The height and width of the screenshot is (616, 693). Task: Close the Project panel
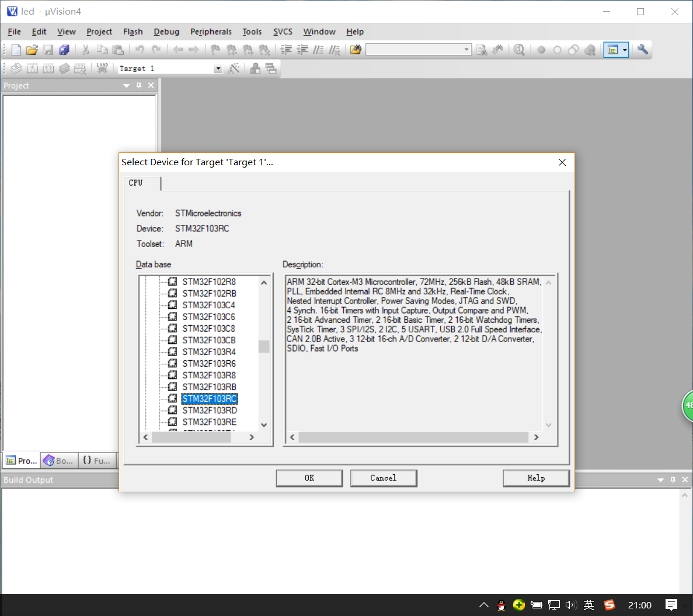[151, 85]
